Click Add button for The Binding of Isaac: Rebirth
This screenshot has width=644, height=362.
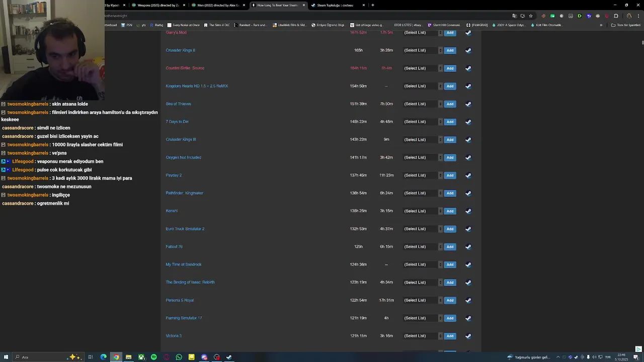point(450,283)
